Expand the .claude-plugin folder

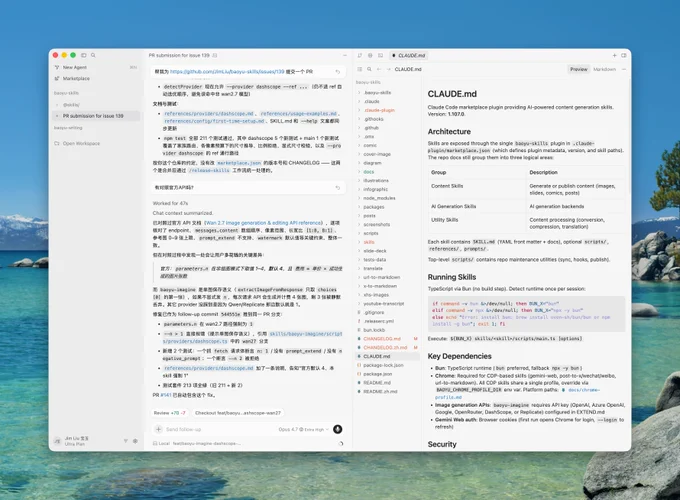pyautogui.click(x=379, y=110)
